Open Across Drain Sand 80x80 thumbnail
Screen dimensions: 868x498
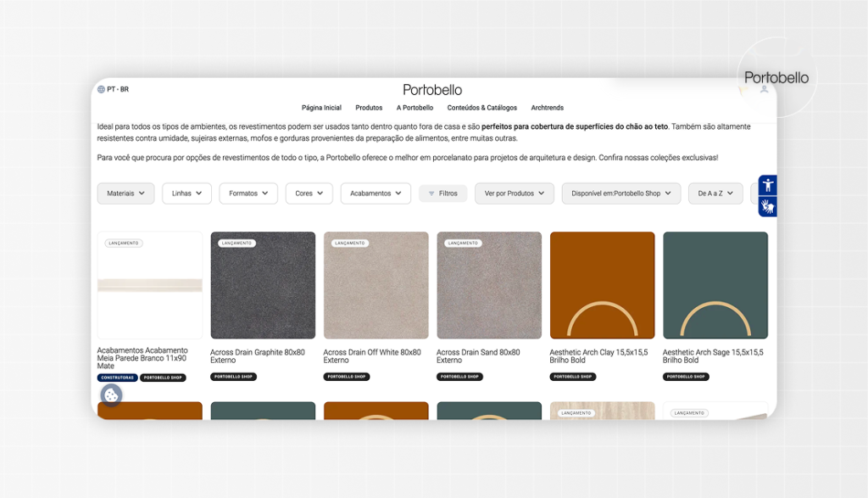click(x=489, y=285)
